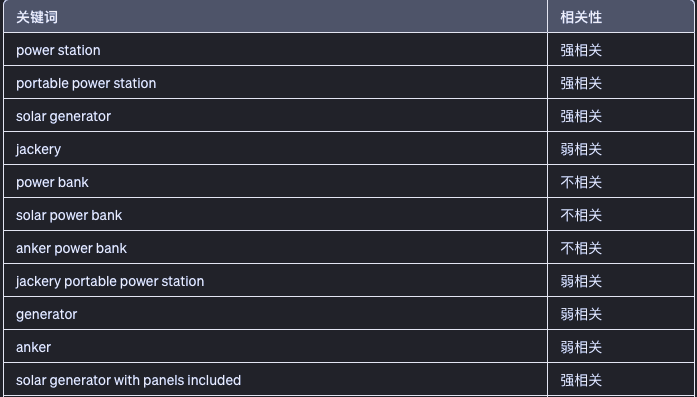
Task: Select the 'portable power station' keyword cell
Action: [275, 83]
